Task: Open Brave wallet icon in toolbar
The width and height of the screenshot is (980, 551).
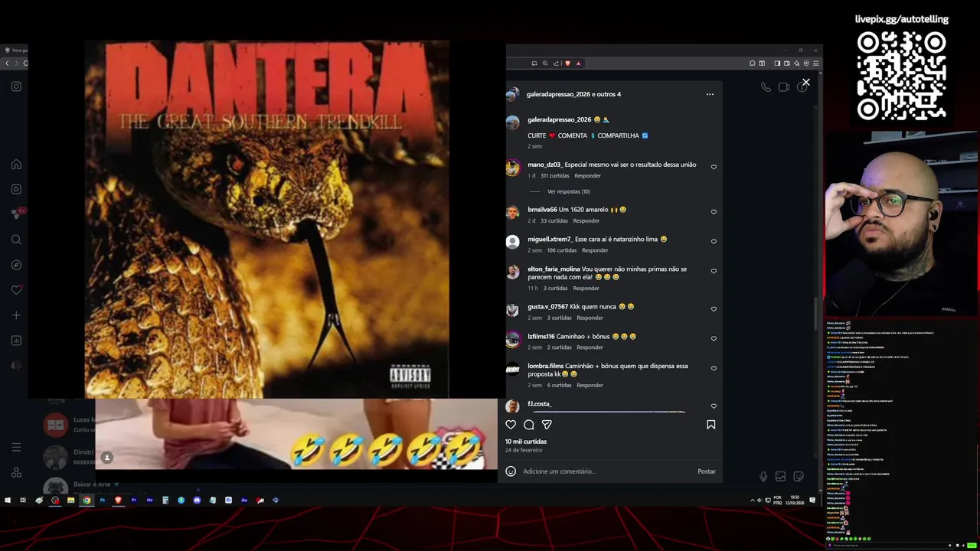Action: (787, 64)
